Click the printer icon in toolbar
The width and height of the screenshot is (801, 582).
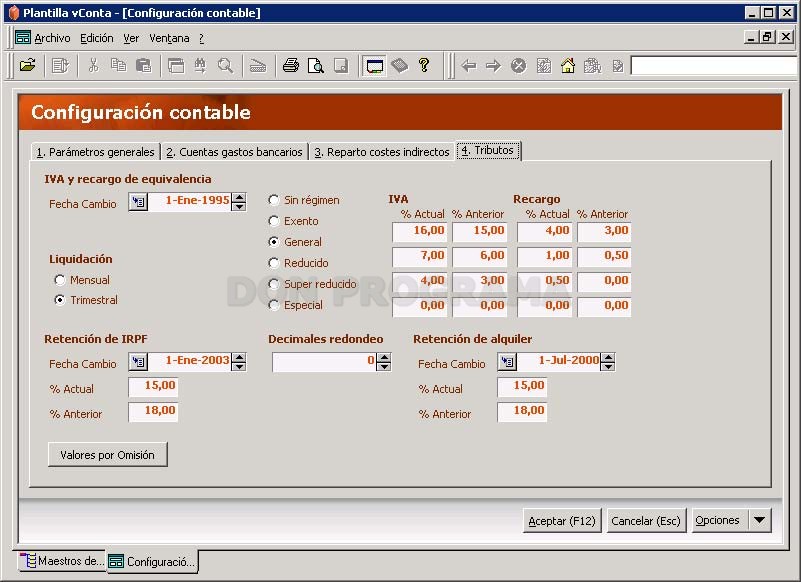click(291, 65)
